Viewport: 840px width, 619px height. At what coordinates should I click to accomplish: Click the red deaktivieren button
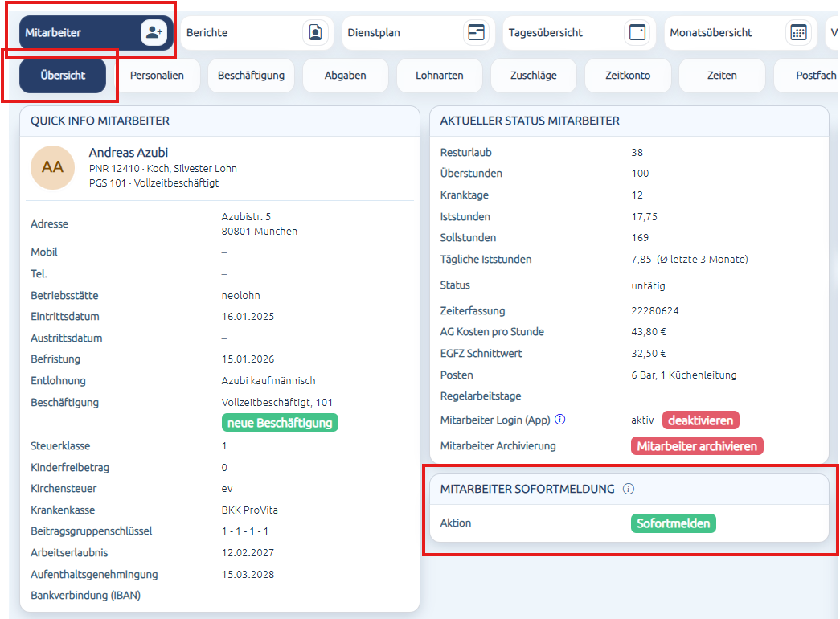(701, 420)
